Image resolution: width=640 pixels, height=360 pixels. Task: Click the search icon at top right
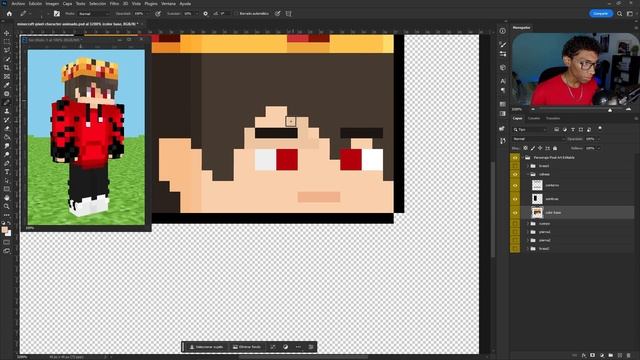620,13
